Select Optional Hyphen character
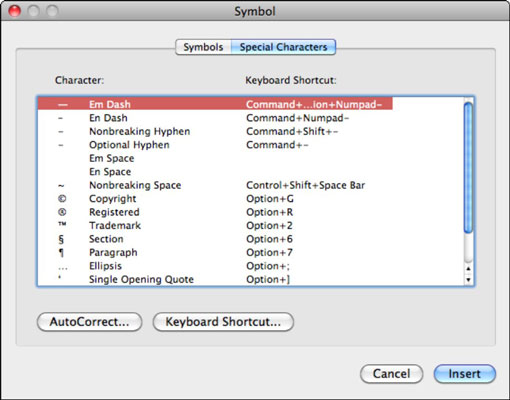The height and width of the screenshot is (400, 510). point(251,145)
